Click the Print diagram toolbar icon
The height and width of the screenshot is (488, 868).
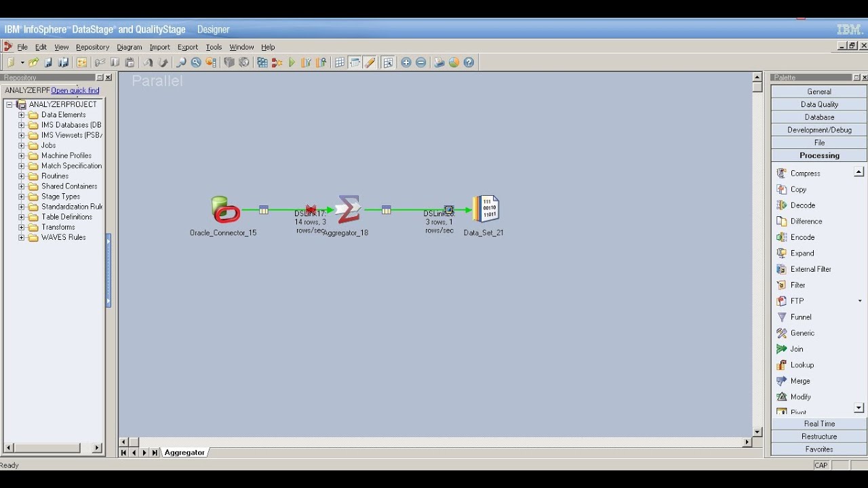(439, 62)
